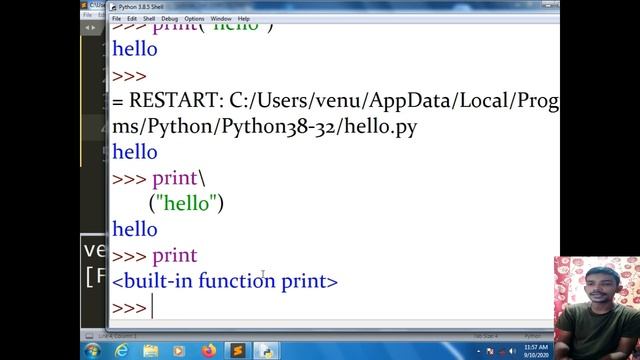Image resolution: width=640 pixels, height=360 pixels.
Task: Launch Firefox from the taskbar
Action: click(x=209, y=351)
